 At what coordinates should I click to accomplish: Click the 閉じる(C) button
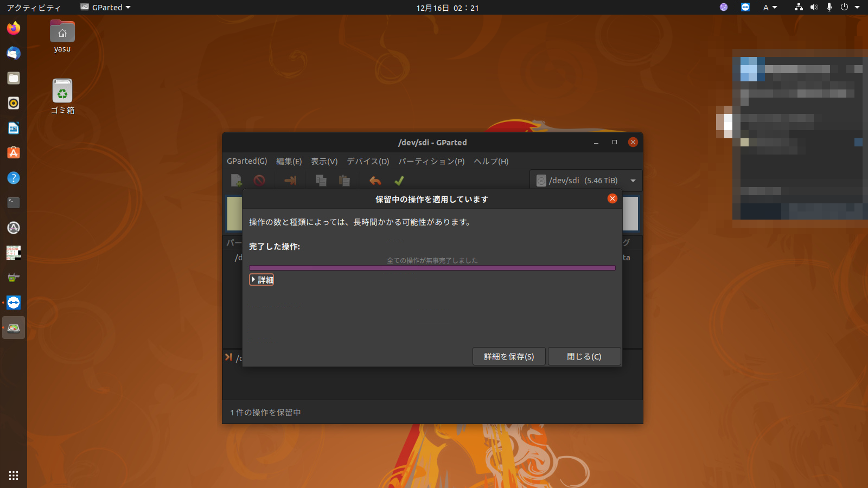click(584, 357)
